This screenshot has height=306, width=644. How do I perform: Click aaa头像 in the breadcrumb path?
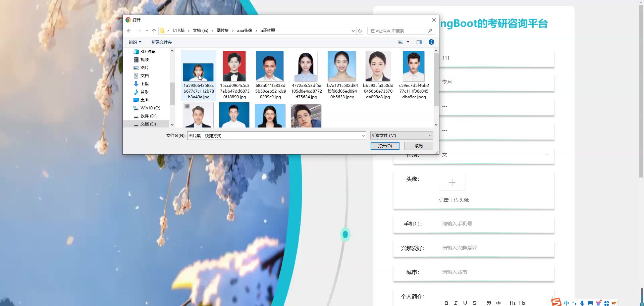(245, 31)
